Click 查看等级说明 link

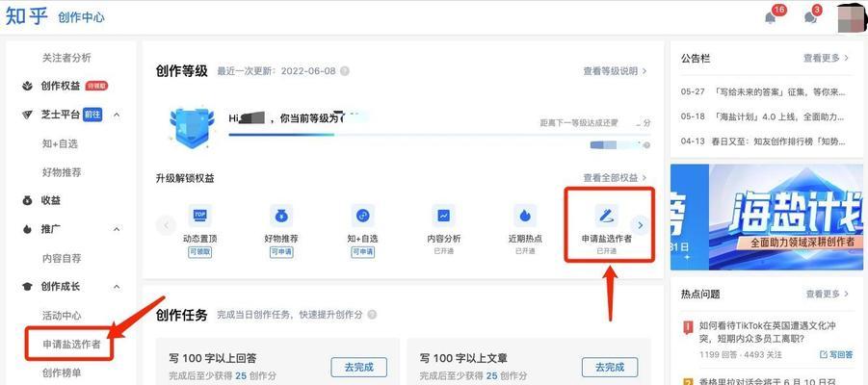pos(615,71)
